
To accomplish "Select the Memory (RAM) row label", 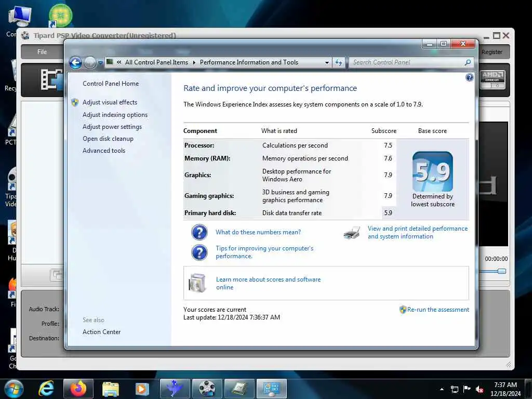I will pos(207,158).
